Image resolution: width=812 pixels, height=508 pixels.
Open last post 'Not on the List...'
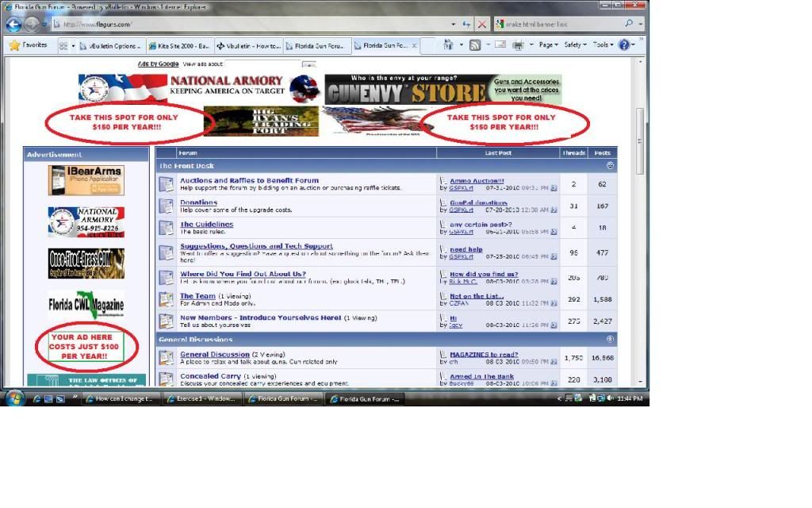pos(477,296)
